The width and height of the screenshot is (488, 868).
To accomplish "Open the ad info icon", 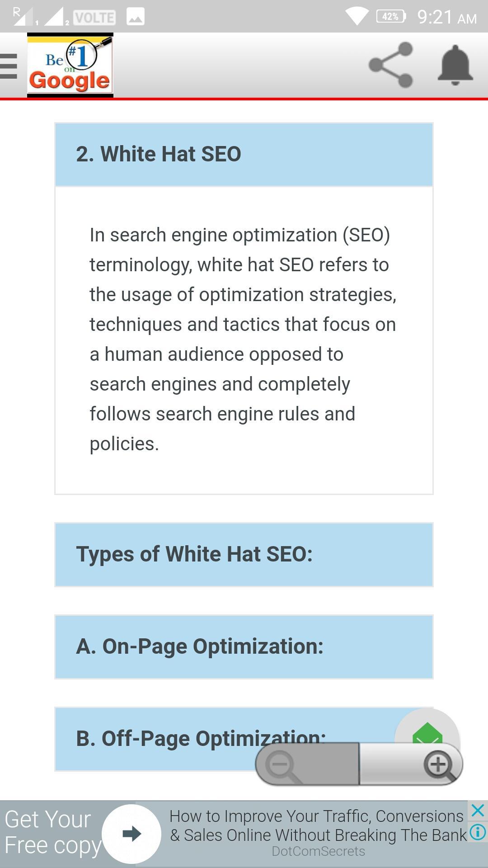I will [x=478, y=832].
